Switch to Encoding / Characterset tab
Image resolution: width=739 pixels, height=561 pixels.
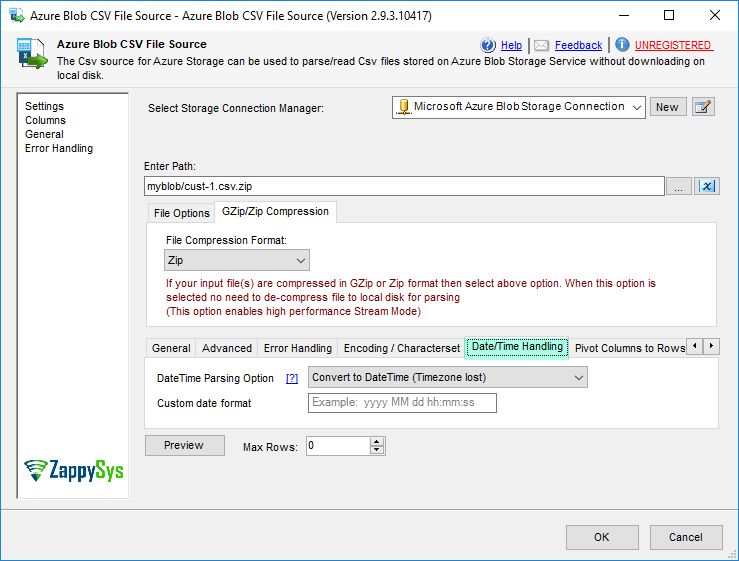(402, 348)
